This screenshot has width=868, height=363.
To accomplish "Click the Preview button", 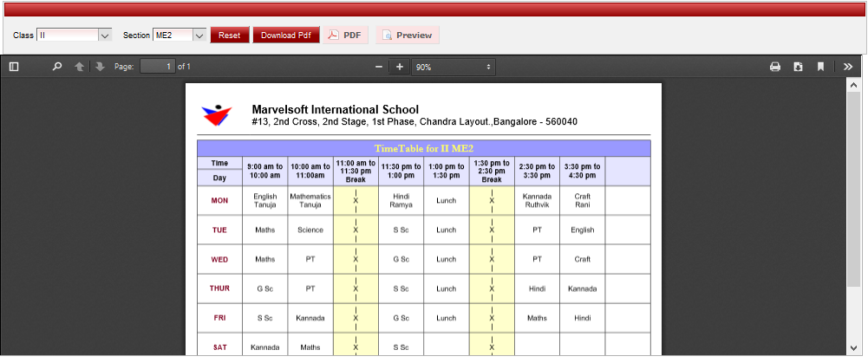I will point(408,36).
